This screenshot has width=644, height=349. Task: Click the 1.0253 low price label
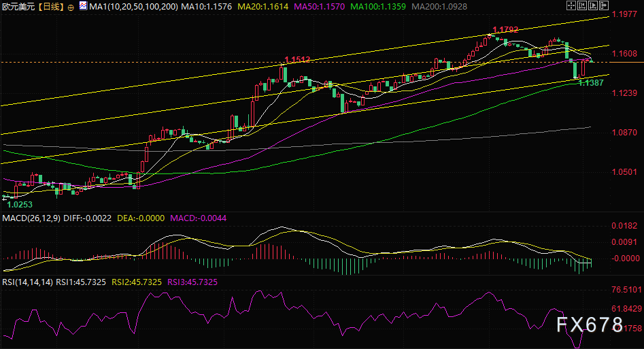tap(20, 204)
